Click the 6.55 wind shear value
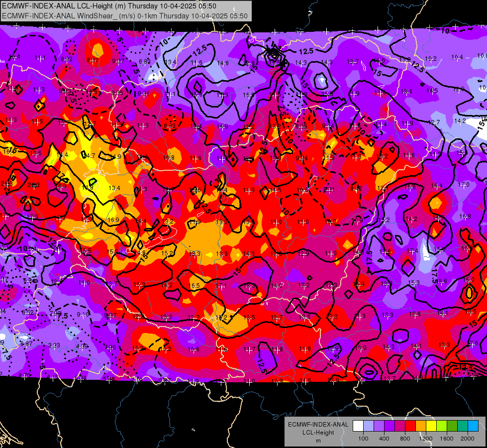The image size is (487, 448). (301, 126)
